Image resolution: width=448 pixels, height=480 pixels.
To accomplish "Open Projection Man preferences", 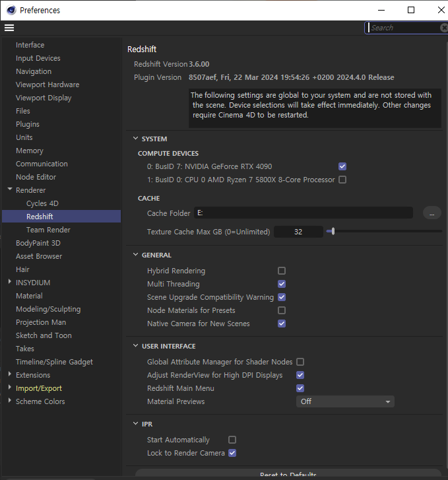I will tap(41, 322).
